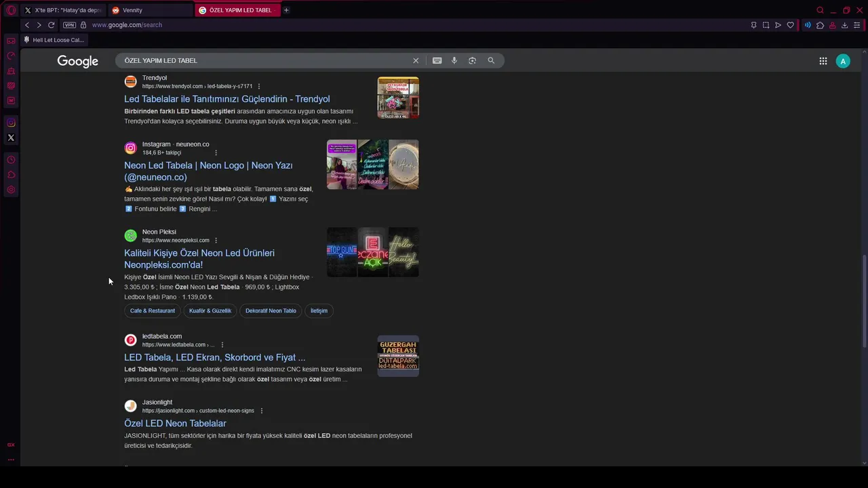Clear the Google search query with X
The image size is (868, 488).
[416, 60]
